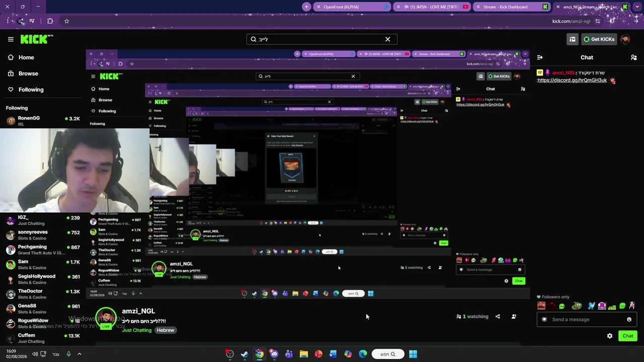Show hidden system tray icons chevron

pyautogui.click(x=79, y=354)
